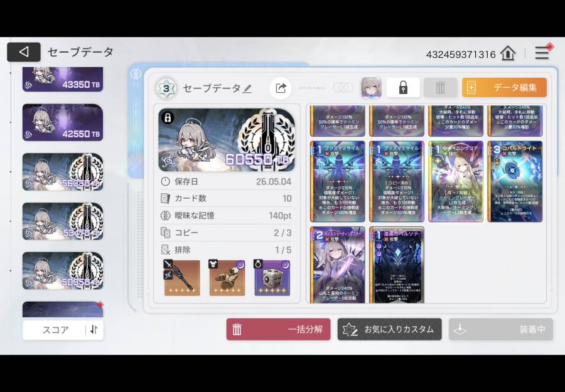Tap the lock icon on the banner
Image resolution: width=565 pixels, height=392 pixels.
coord(168,118)
